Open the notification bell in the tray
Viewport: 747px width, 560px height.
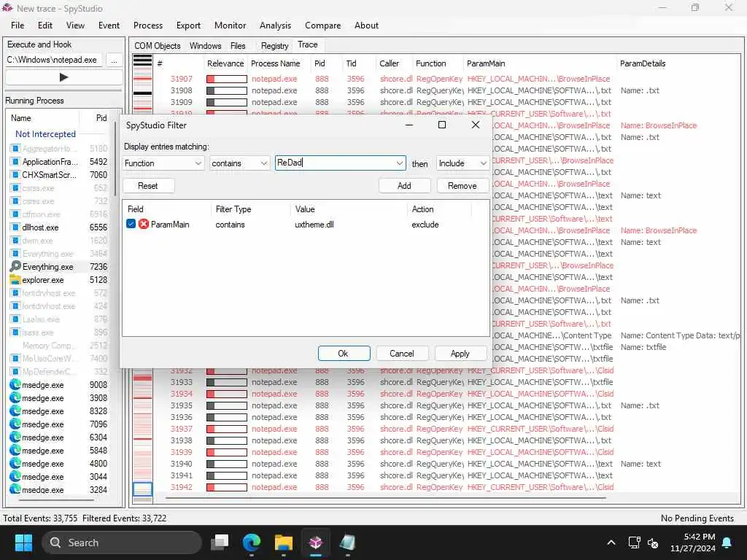click(727, 542)
